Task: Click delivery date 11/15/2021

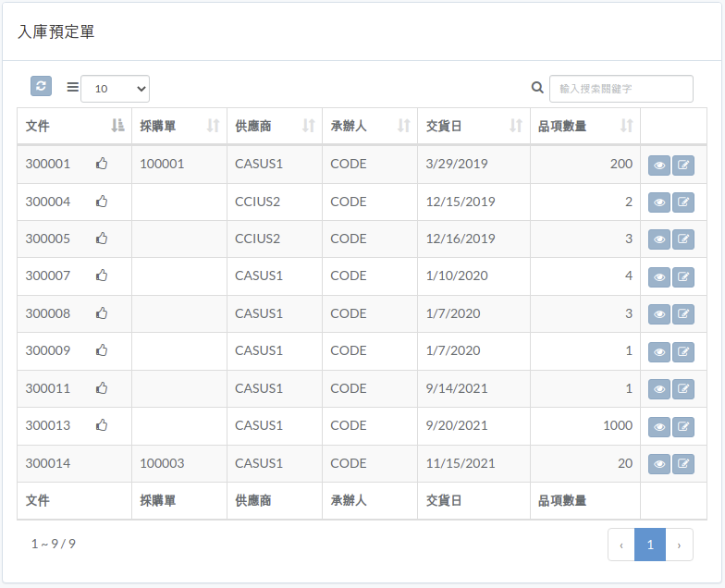Action: (461, 463)
